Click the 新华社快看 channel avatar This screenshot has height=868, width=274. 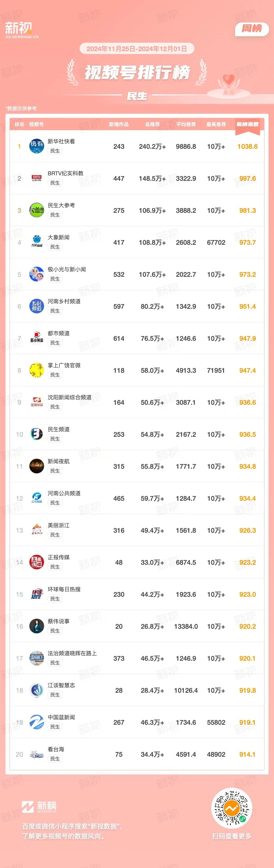coord(36,146)
